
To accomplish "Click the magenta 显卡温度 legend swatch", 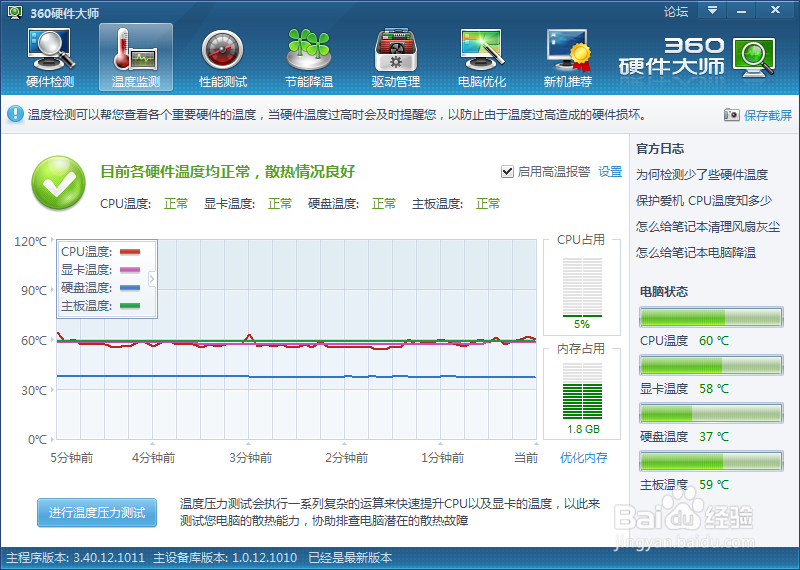I will click(x=130, y=269).
